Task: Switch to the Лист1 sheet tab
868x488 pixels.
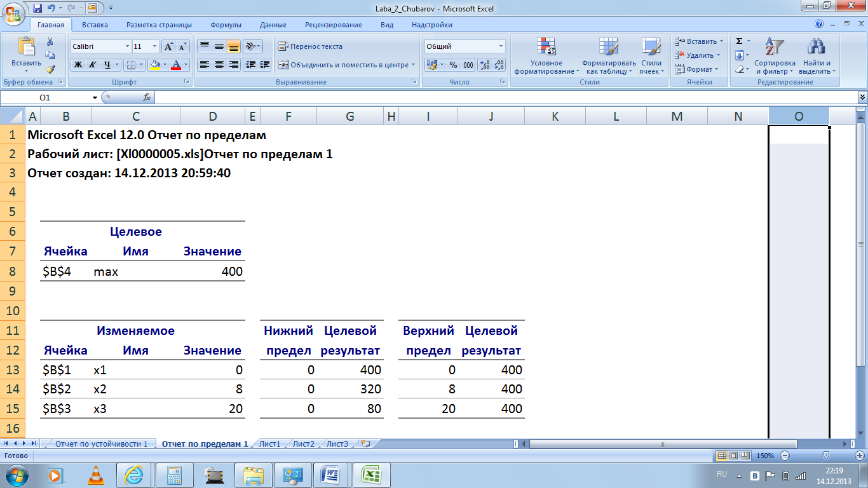Action: (269, 444)
